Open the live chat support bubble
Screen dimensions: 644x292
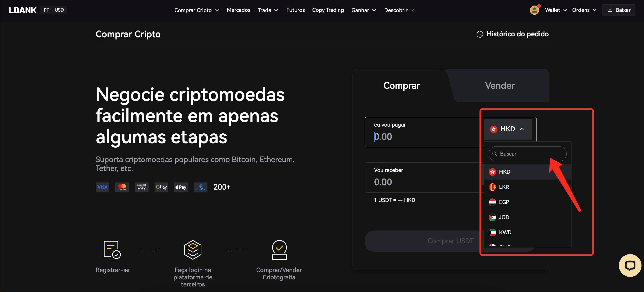click(x=630, y=265)
